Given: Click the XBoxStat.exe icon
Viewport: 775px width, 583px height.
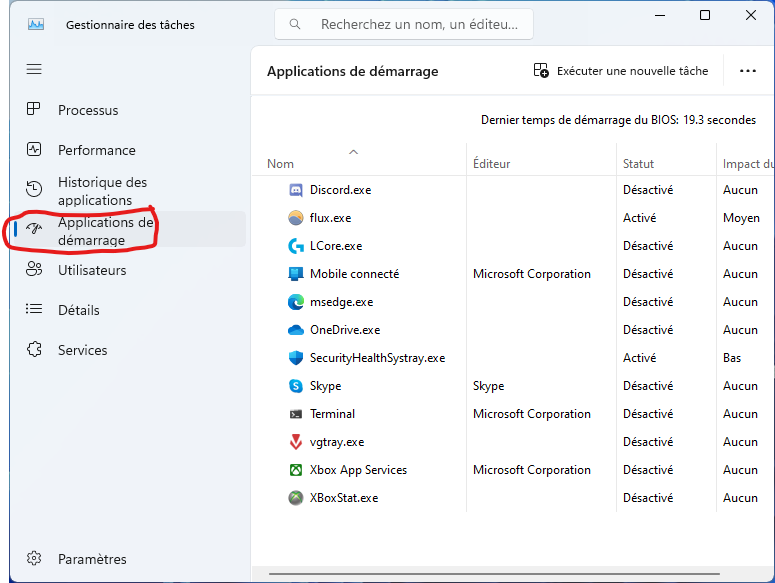Looking at the screenshot, I should pos(296,498).
